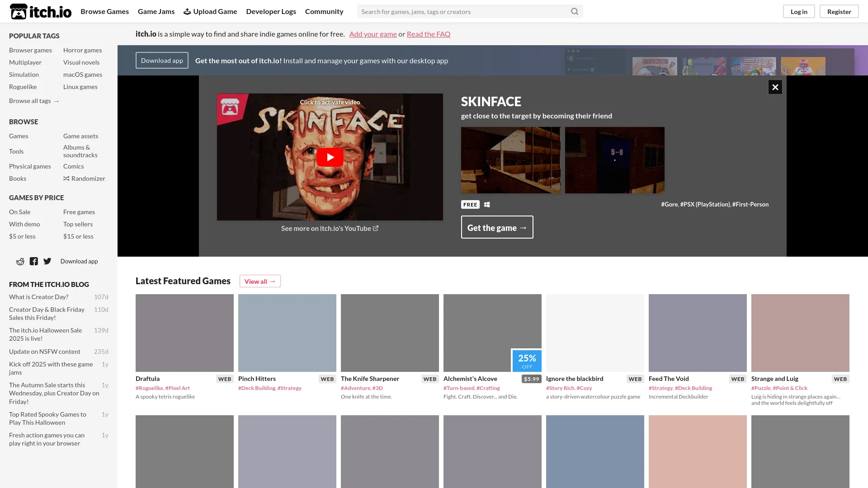Open See more on itch.io's YouTube
The width and height of the screenshot is (868, 488).
tap(330, 229)
